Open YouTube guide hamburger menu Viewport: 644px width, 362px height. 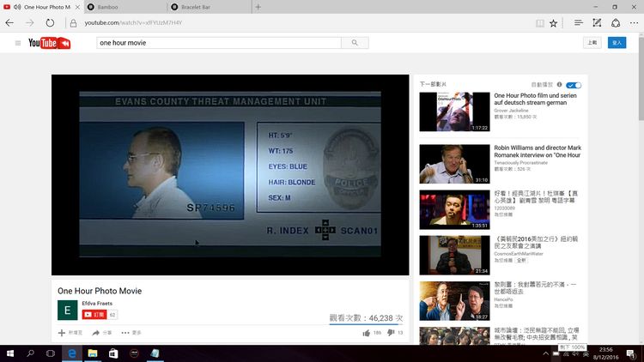[18, 43]
